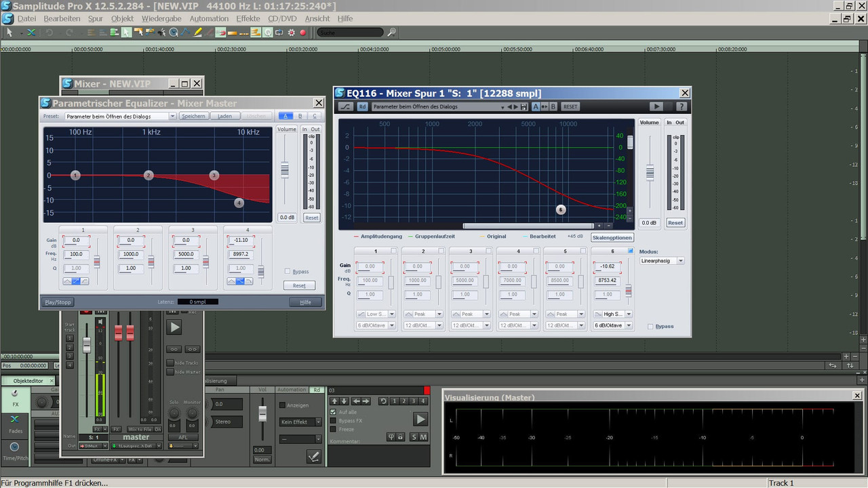This screenshot has width=868, height=488.
Task: Click band 6 Gain field showing -10.62
Action: 608,266
